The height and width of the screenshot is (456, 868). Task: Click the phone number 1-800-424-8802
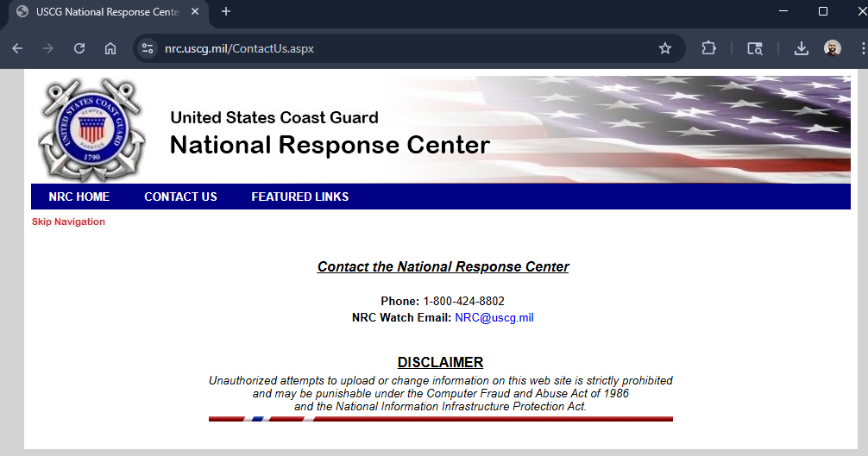click(464, 301)
